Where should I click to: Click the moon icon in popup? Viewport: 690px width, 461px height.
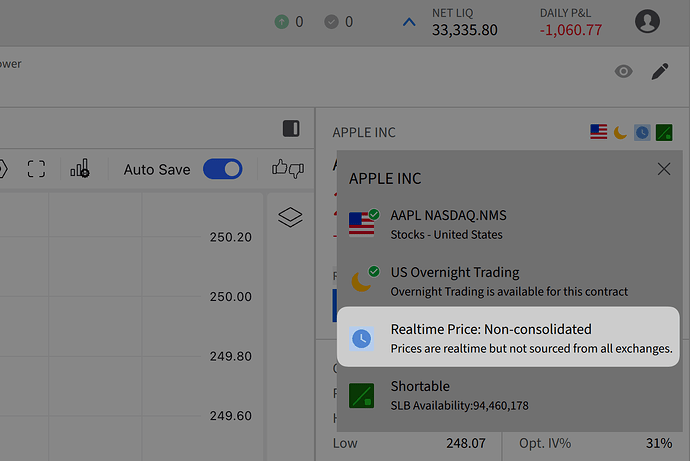(x=361, y=282)
